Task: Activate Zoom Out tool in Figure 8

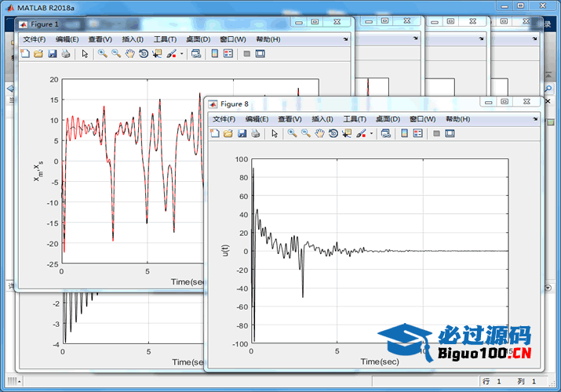Action: coord(306,133)
